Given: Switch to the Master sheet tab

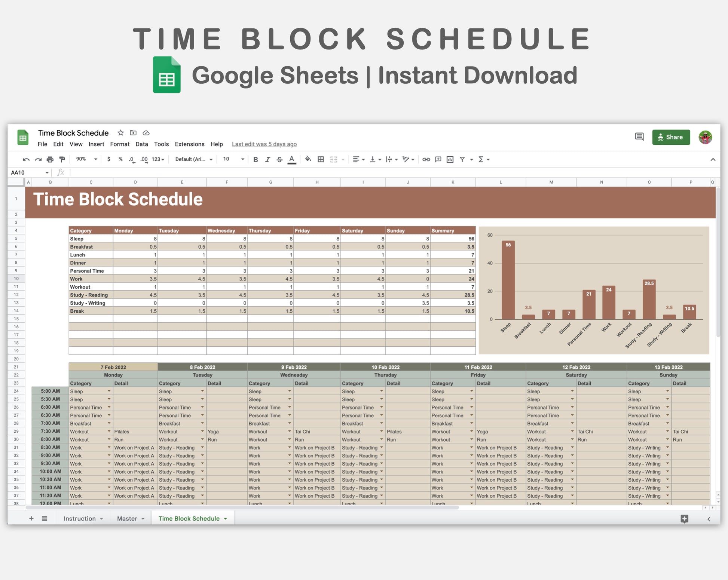Looking at the screenshot, I should [x=130, y=518].
